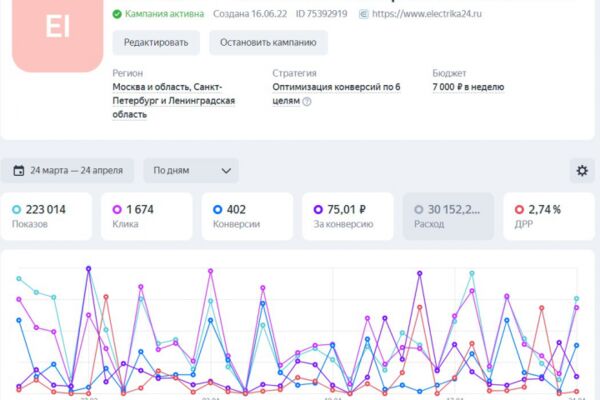The width and height of the screenshot is (600, 400).
Task: Click the teal Показов circle marker
Action: [x=16, y=209]
